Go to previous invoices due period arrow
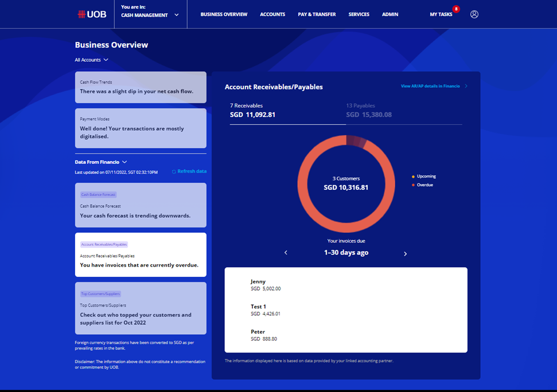The height and width of the screenshot is (392, 557). (286, 253)
